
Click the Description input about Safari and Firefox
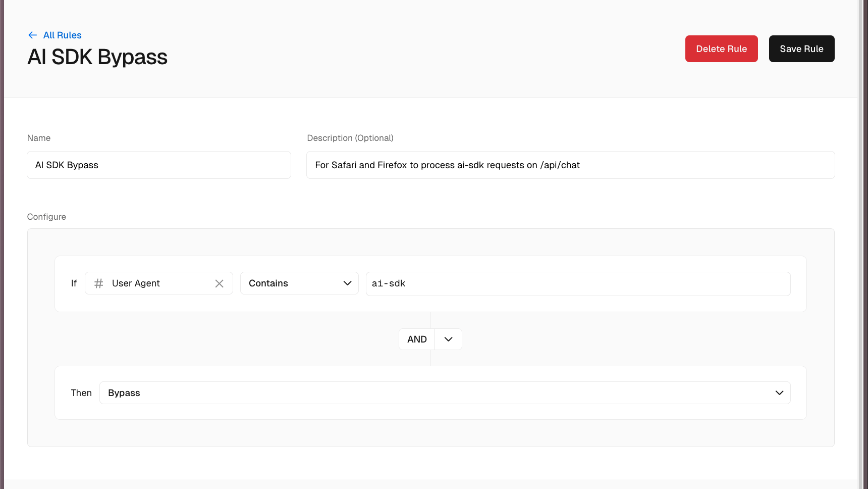pos(570,165)
